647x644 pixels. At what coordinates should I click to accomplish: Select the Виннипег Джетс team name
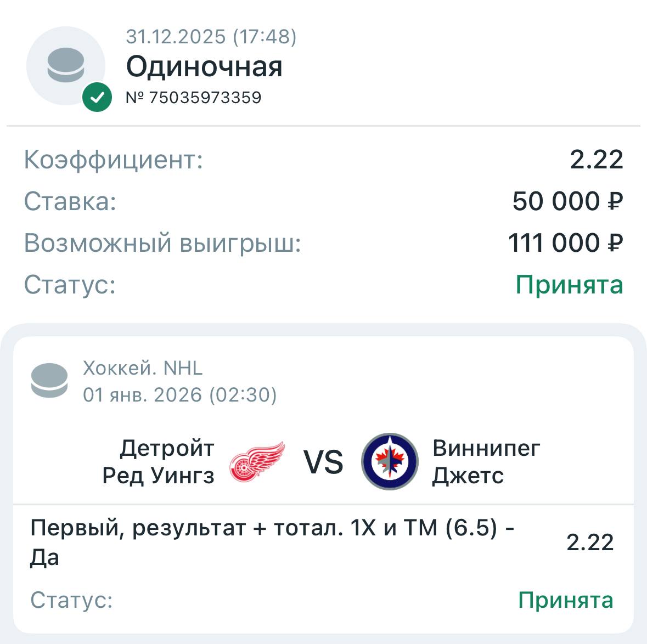tap(486, 462)
